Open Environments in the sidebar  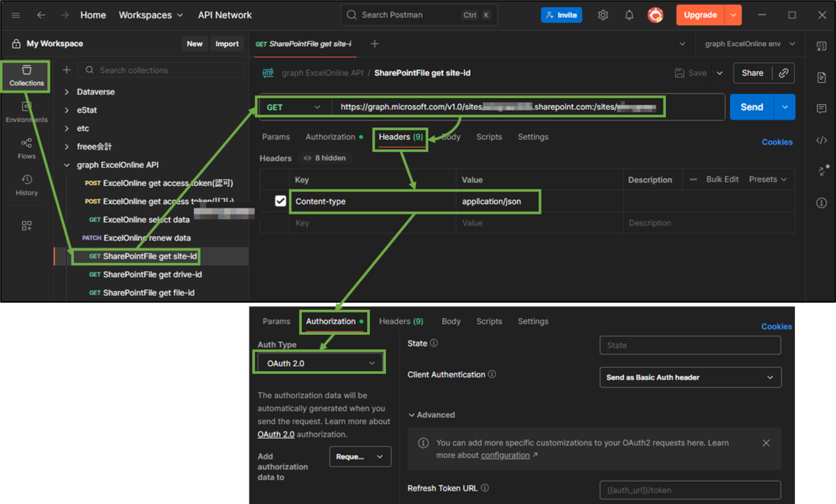tap(26, 112)
